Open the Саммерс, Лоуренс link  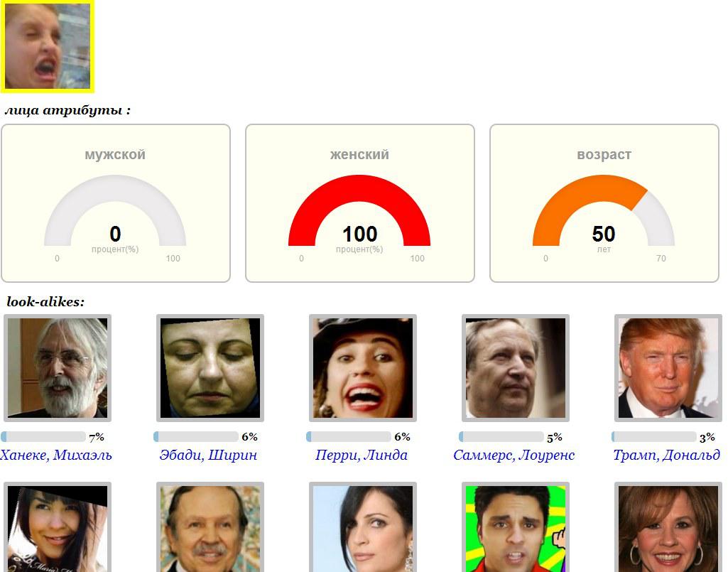[x=514, y=455]
